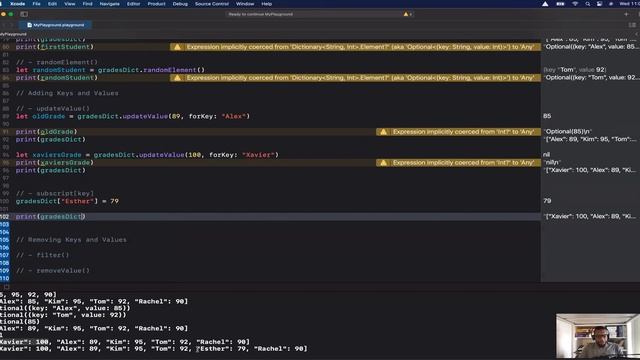Click the warning triangle on xaviersGrade line
The width and height of the screenshot is (640, 360).
click(x=383, y=162)
